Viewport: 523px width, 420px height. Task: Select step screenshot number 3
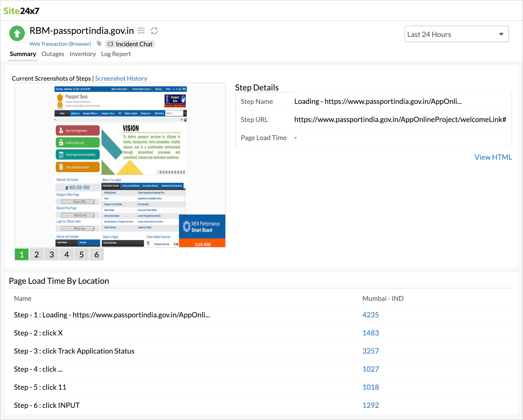(51, 254)
